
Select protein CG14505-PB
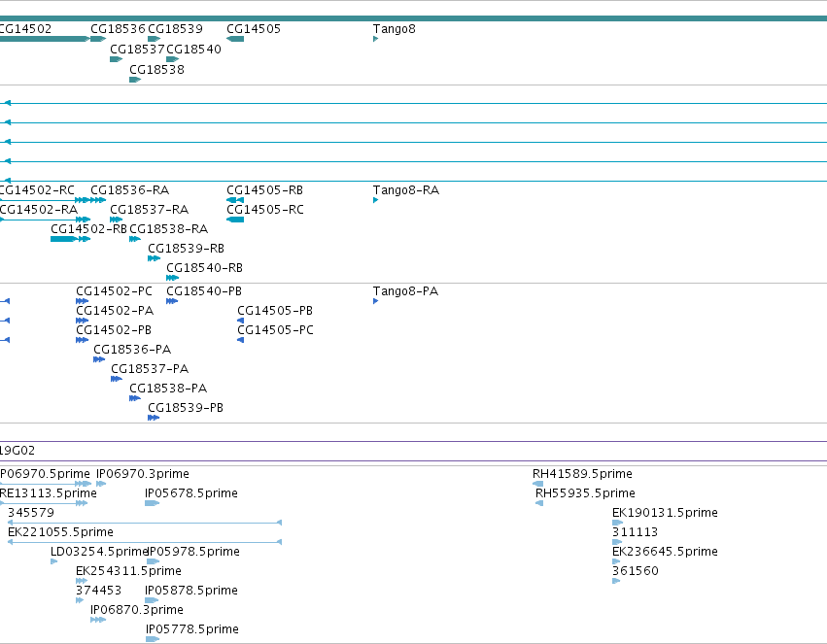tap(275, 311)
